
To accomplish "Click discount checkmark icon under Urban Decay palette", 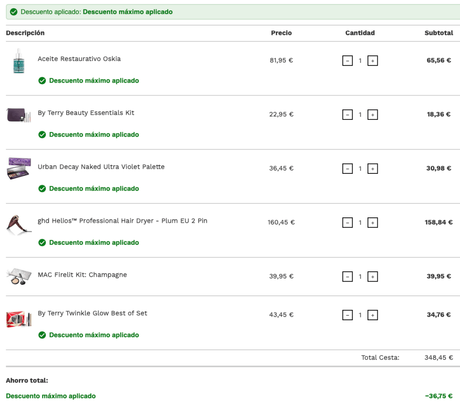I will click(42, 189).
